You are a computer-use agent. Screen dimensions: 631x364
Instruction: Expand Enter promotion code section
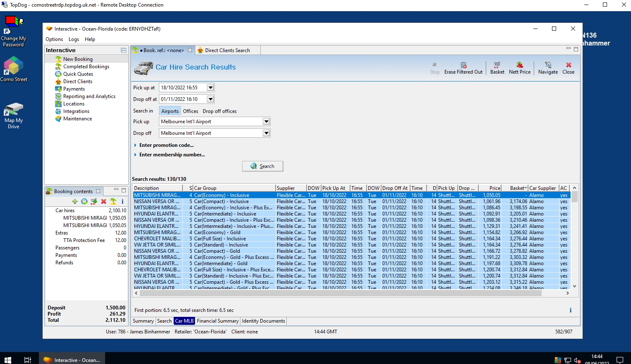pos(166,145)
